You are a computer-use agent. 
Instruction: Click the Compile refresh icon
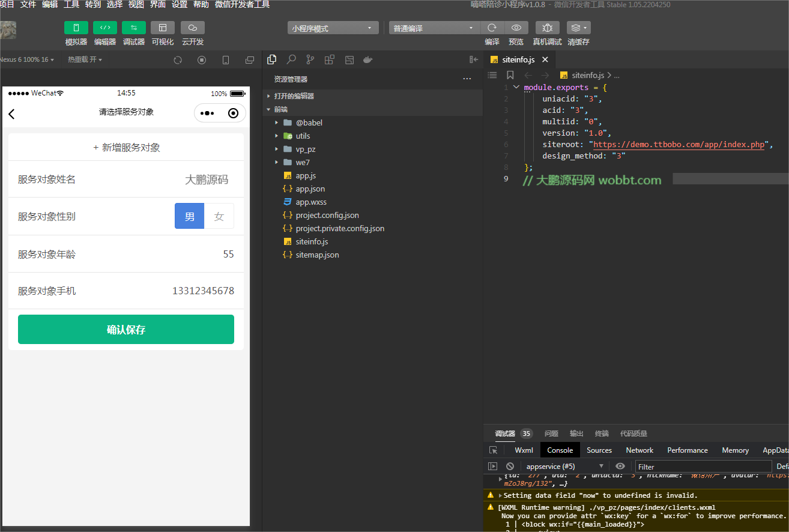click(492, 28)
